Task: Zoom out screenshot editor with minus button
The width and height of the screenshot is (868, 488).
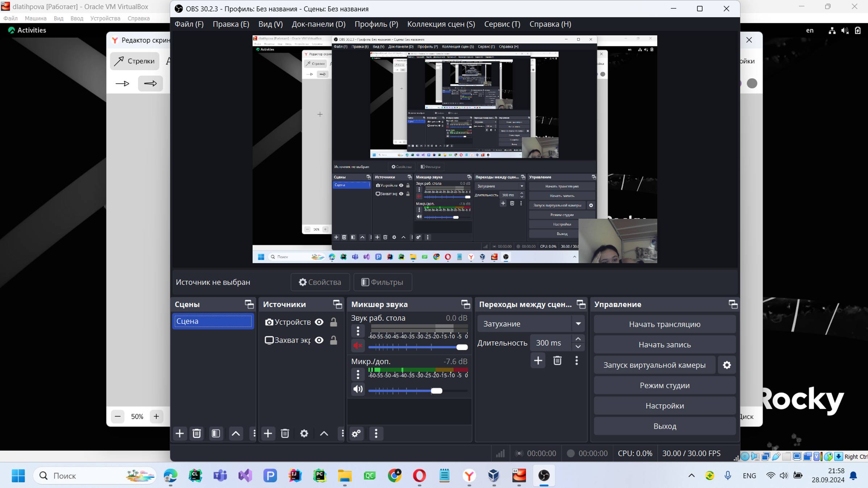Action: click(x=118, y=416)
